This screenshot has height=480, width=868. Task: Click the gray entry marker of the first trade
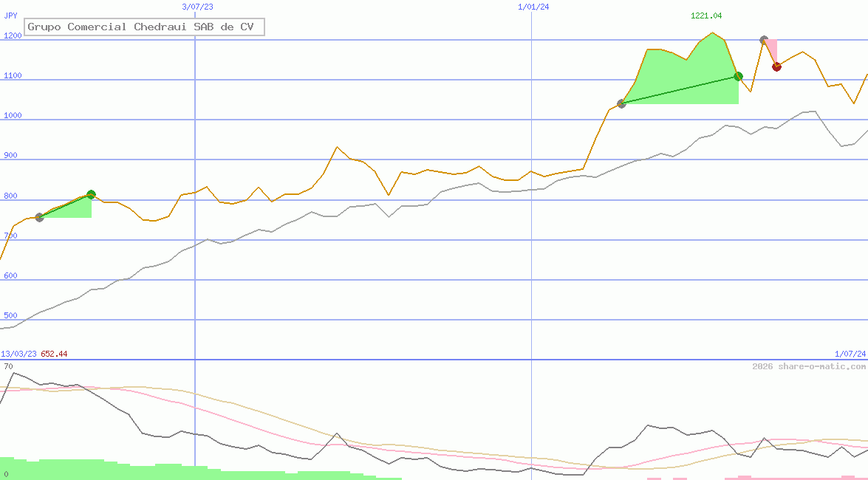[x=39, y=217]
